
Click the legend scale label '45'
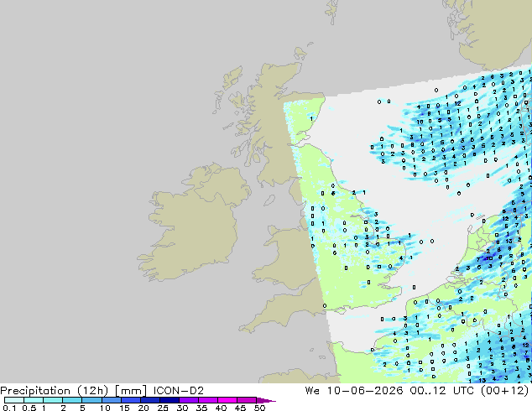click(x=240, y=408)
